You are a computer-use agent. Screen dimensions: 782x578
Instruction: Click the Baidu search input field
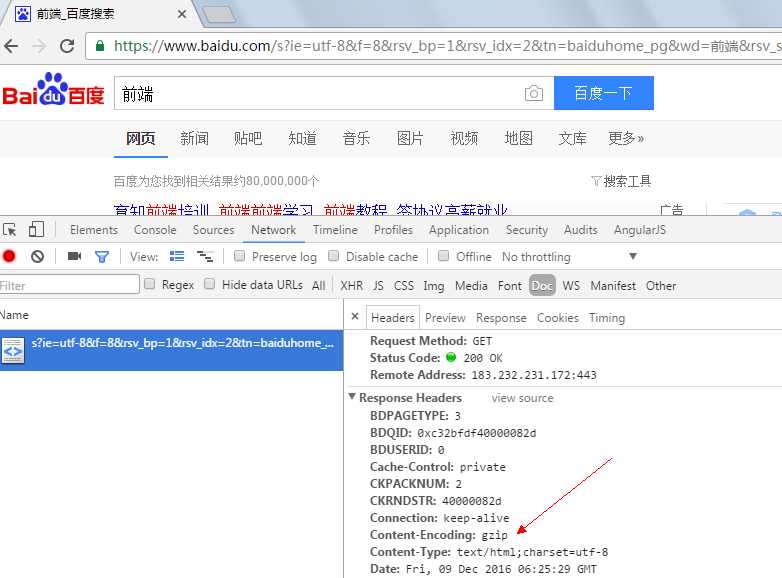tap(319, 93)
